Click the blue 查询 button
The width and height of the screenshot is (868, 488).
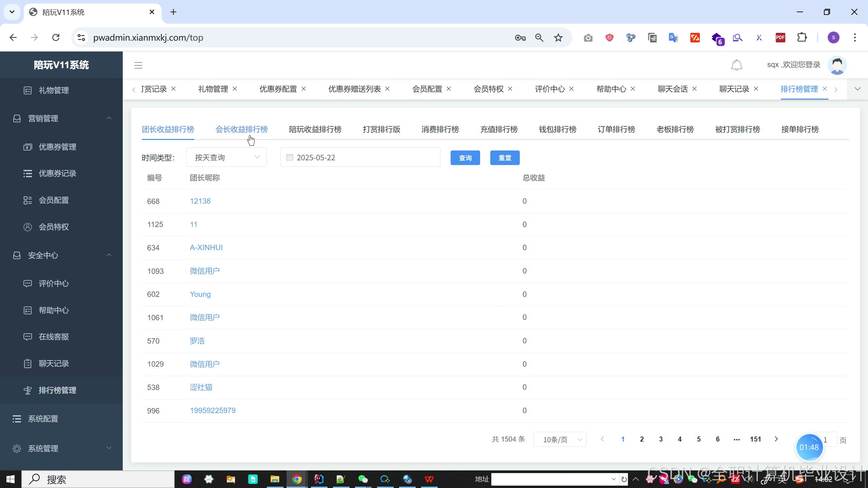click(465, 158)
